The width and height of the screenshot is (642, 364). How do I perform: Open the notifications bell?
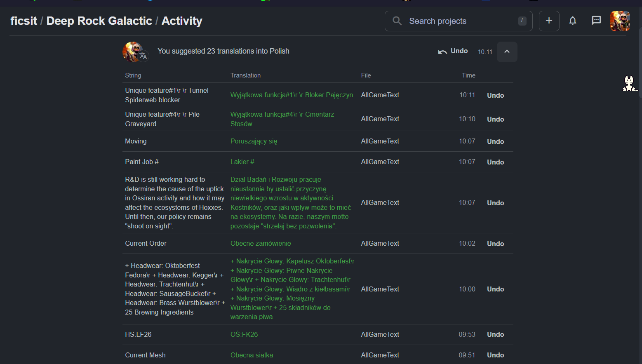pos(573,21)
